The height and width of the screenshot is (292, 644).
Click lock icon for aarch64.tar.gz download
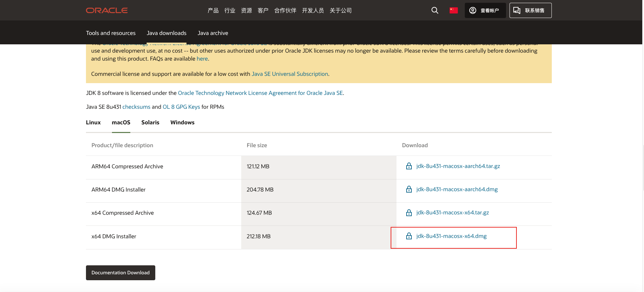(x=409, y=166)
